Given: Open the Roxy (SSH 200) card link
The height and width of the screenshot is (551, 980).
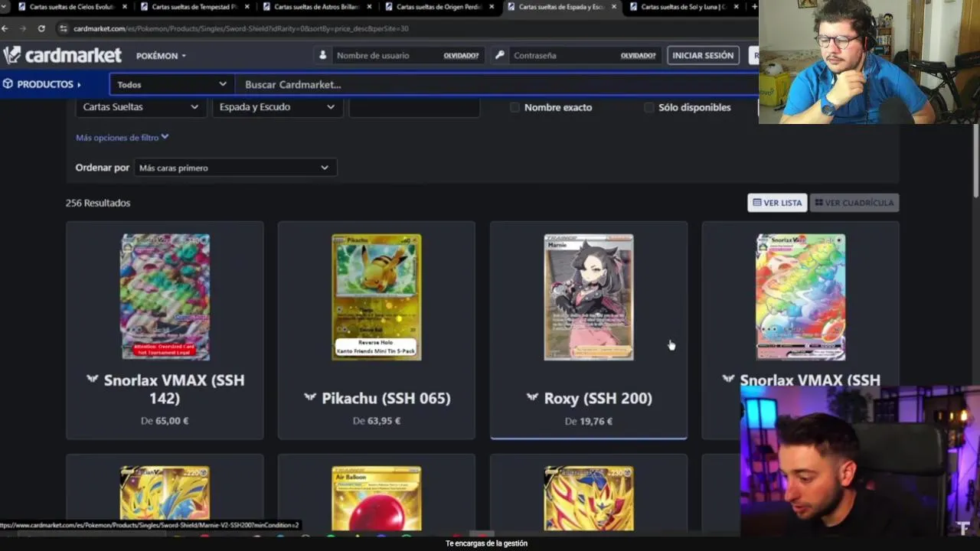Looking at the screenshot, I should 598,398.
